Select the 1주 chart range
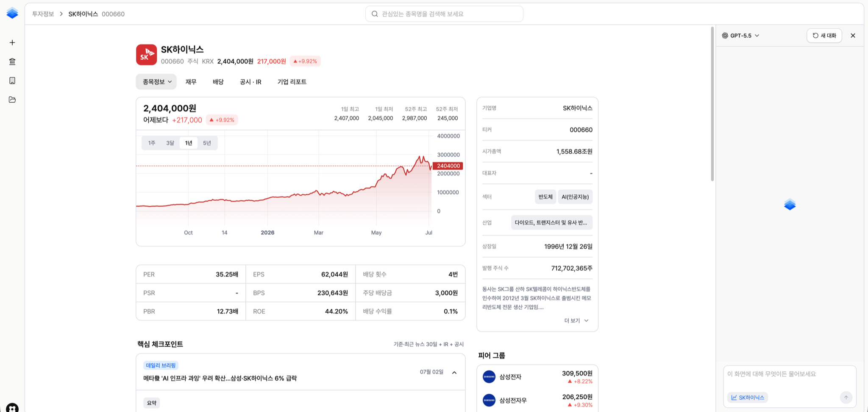 point(152,143)
